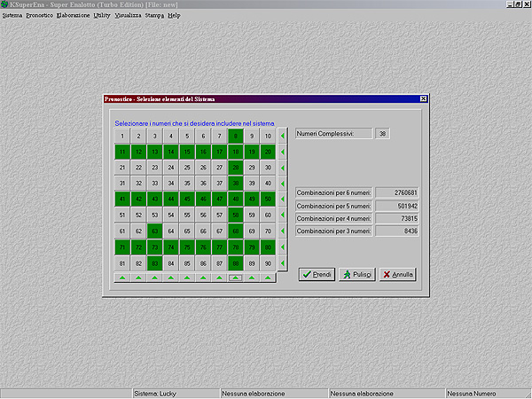This screenshot has height=399, width=532.
Task: Deselect number 71 in the grid
Action: coord(122,247)
